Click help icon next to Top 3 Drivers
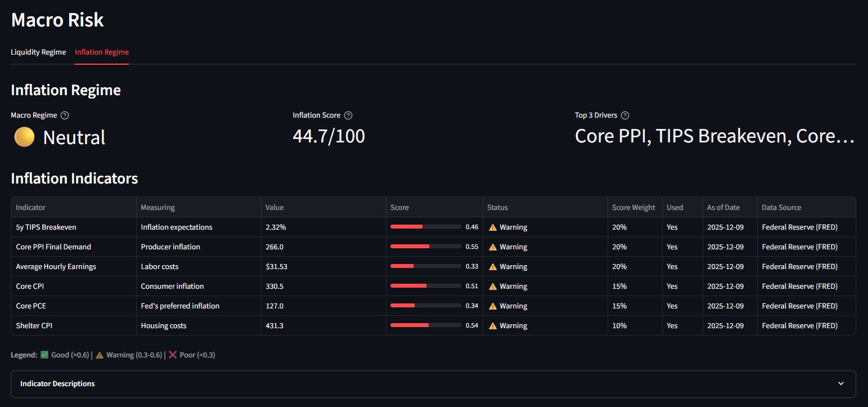The width and height of the screenshot is (868, 407). pos(625,115)
